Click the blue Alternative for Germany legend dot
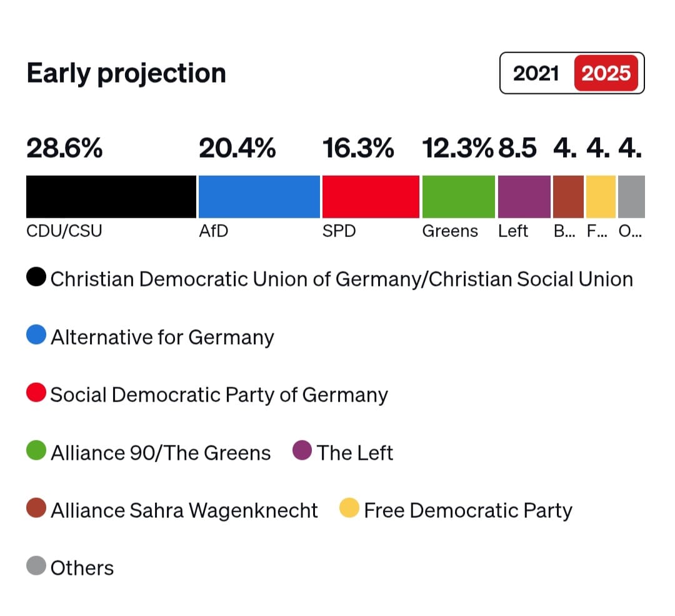This screenshot has width=675, height=616. tap(36, 336)
